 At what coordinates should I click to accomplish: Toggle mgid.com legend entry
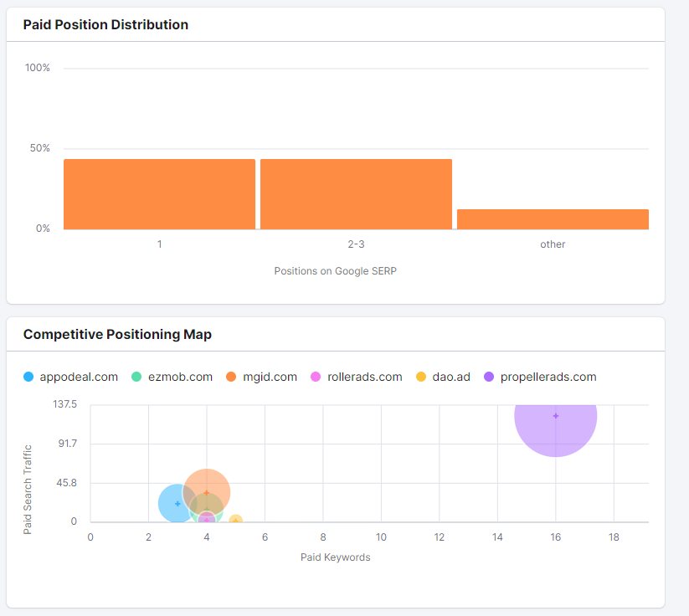(260, 377)
